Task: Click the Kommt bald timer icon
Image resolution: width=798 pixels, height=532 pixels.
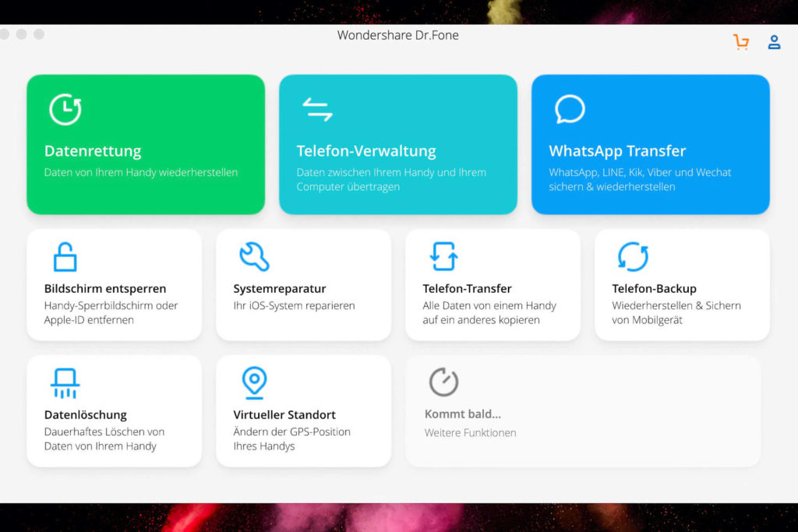Action: 443,382
